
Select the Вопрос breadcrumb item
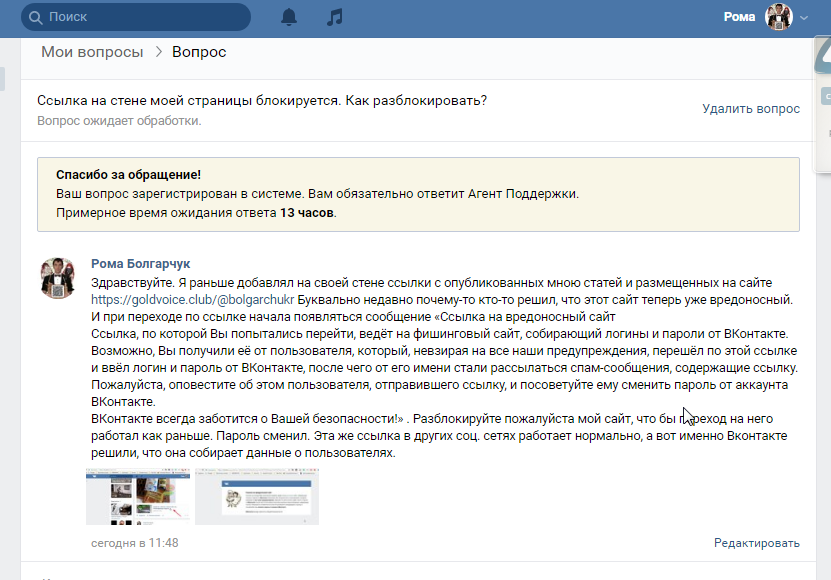pos(199,52)
